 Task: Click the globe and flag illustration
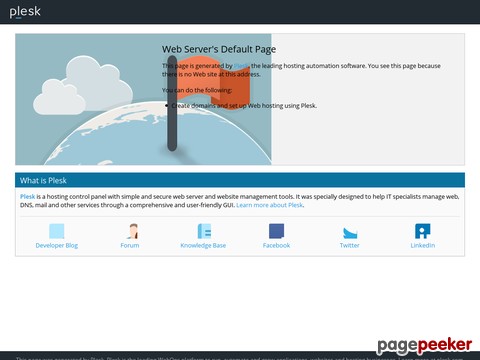point(143,99)
